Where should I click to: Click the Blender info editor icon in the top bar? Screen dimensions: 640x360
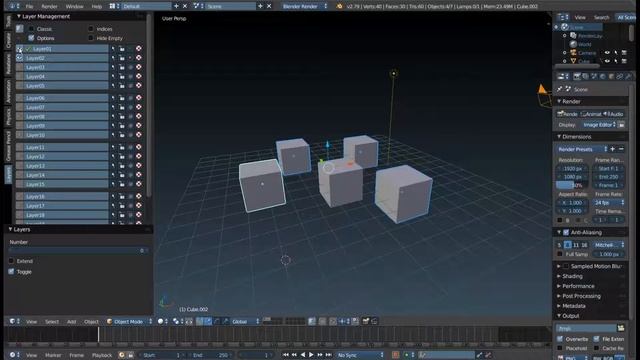[x=12, y=6]
